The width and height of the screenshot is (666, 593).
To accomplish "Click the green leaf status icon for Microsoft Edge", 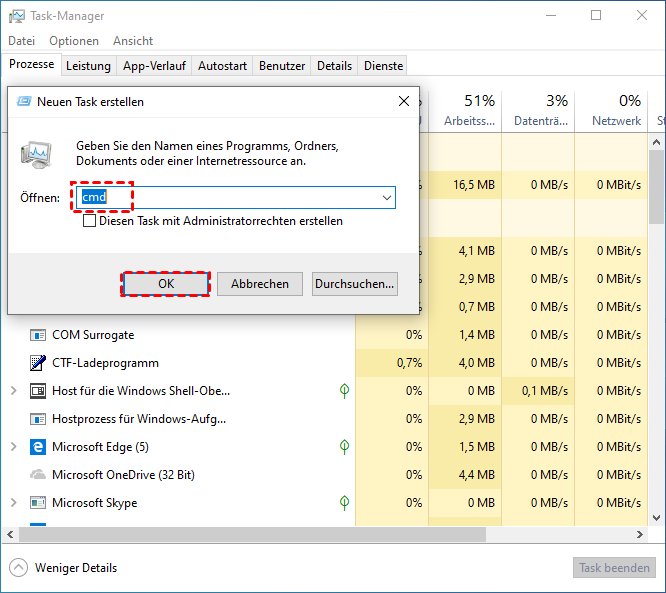I will pyautogui.click(x=344, y=446).
